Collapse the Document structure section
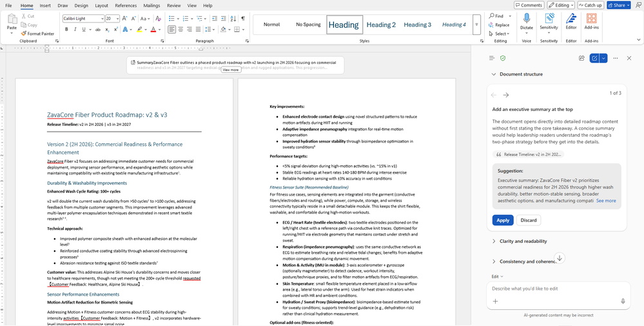This screenshot has height=326, width=644. (517, 74)
